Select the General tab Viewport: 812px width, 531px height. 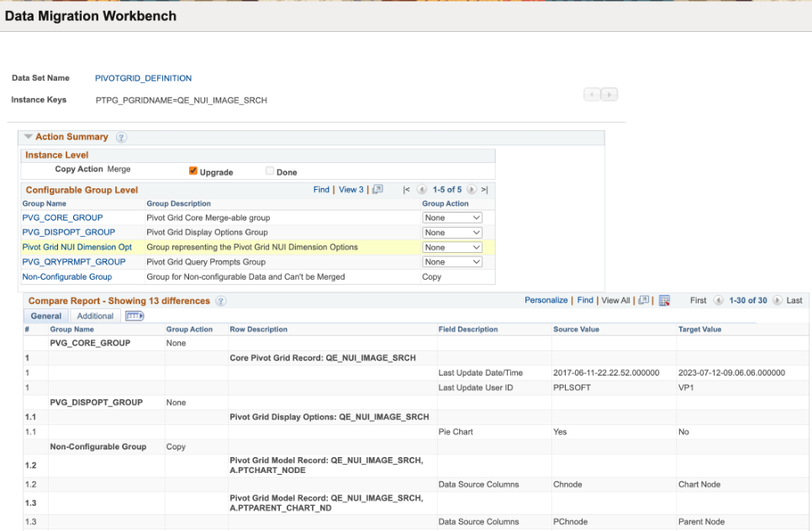45,316
